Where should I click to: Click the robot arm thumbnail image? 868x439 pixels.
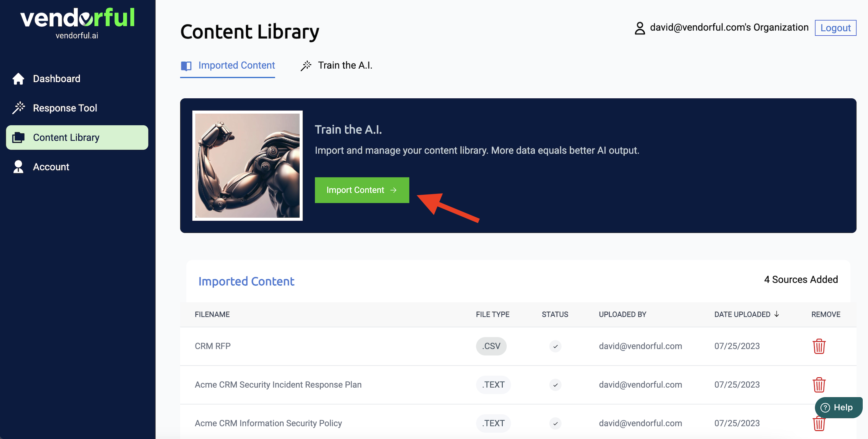pyautogui.click(x=247, y=165)
